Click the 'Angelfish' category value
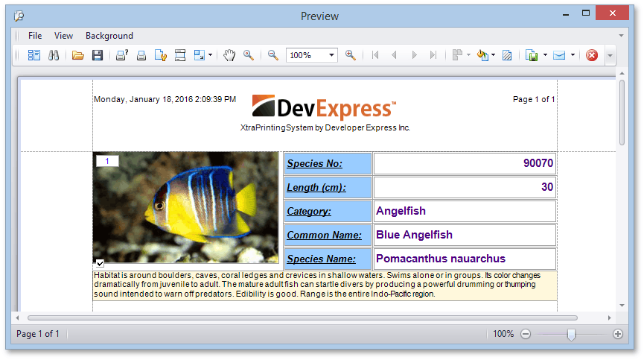The width and height of the screenshot is (644, 360). [x=401, y=211]
